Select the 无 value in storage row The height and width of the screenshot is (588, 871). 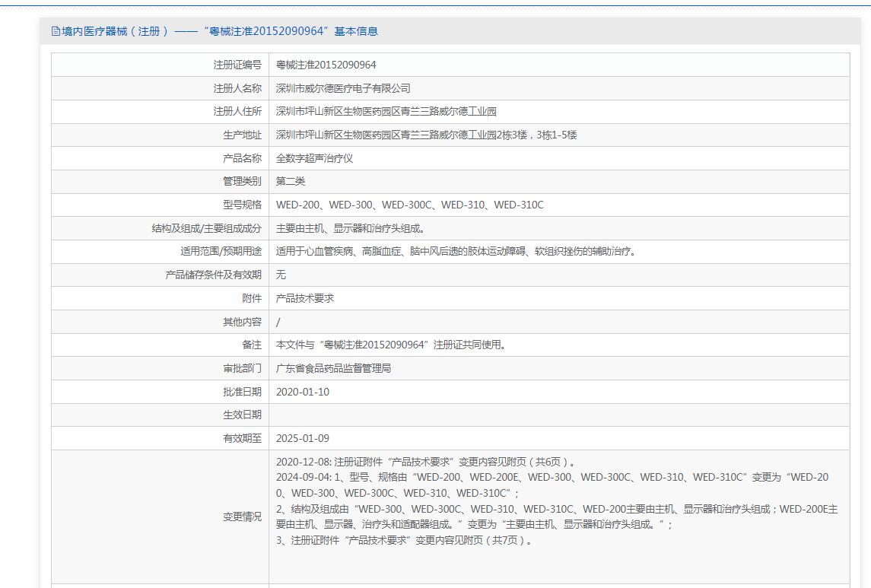[281, 275]
